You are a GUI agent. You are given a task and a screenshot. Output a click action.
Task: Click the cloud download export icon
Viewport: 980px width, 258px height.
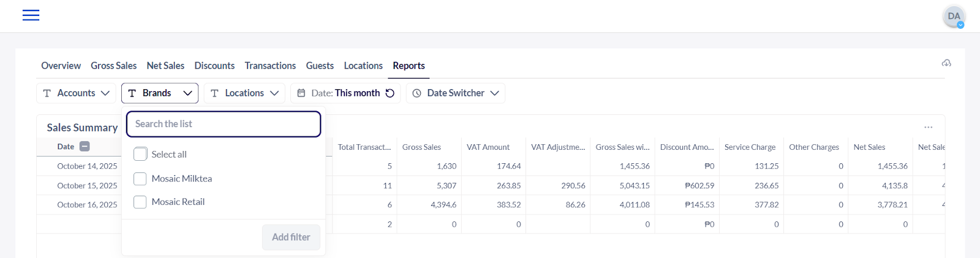[x=946, y=63]
